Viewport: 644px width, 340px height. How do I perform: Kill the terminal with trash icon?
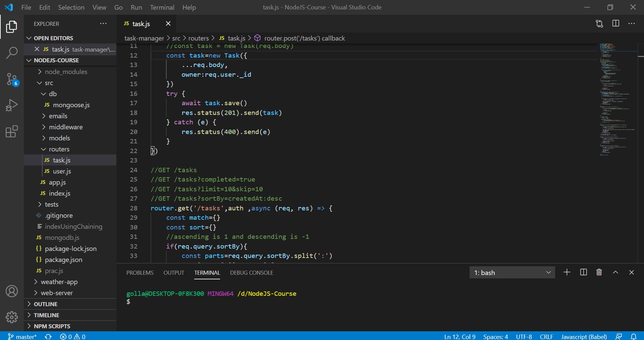(599, 272)
